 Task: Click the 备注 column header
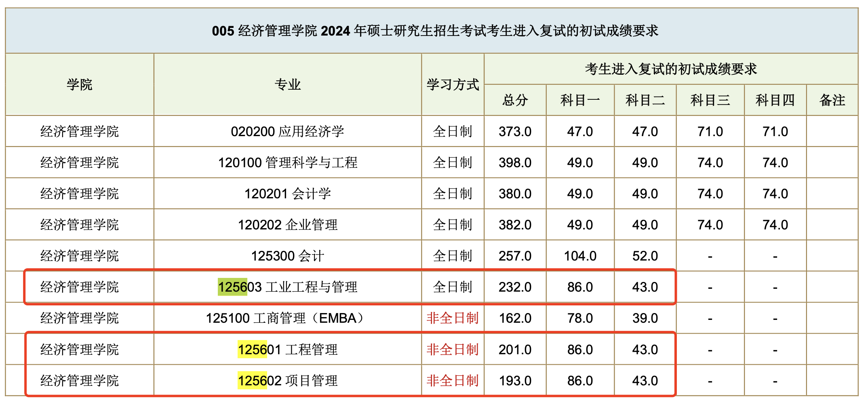coord(832,100)
